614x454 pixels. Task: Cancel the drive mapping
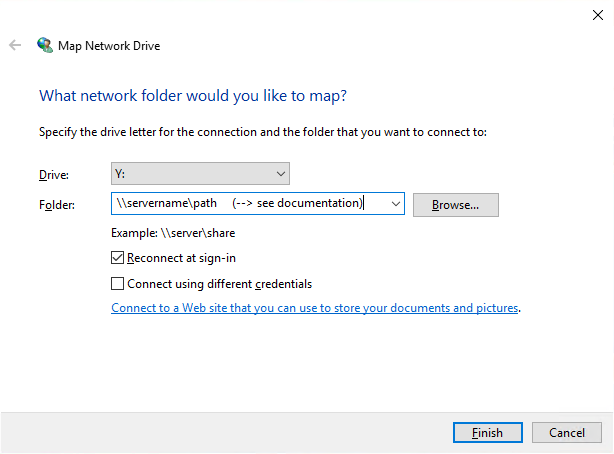pos(566,433)
